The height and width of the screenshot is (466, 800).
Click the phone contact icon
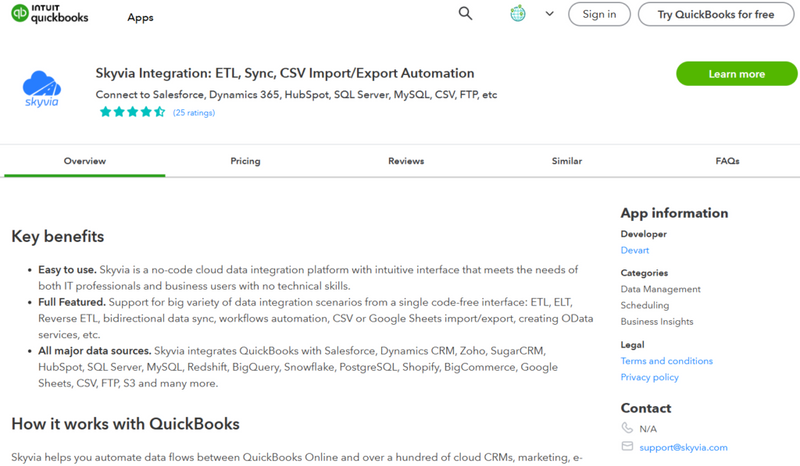(627, 428)
